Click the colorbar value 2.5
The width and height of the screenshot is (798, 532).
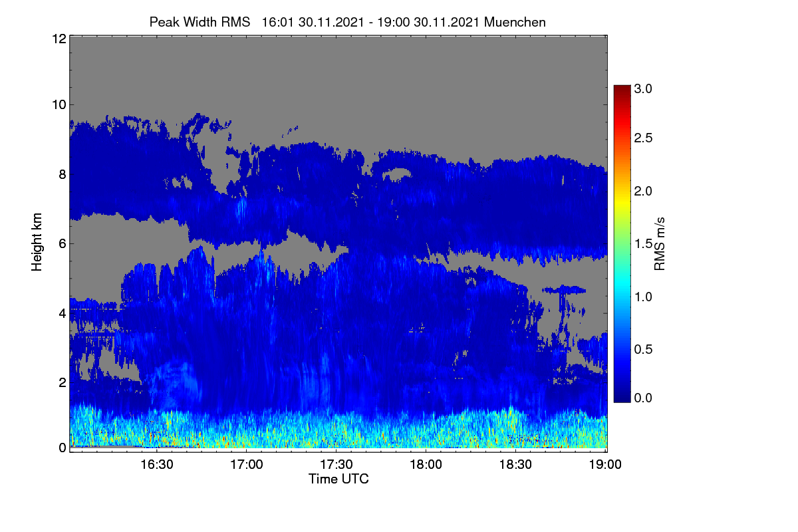(644, 138)
